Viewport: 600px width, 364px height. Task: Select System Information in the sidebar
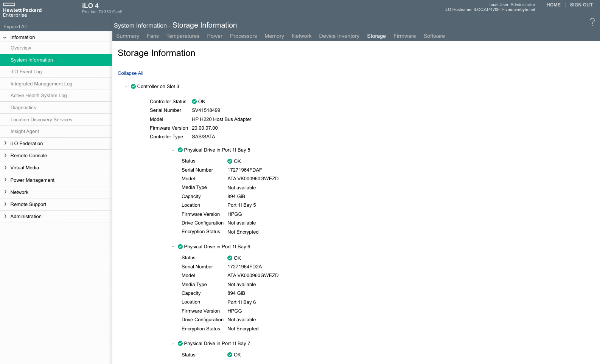(x=56, y=60)
